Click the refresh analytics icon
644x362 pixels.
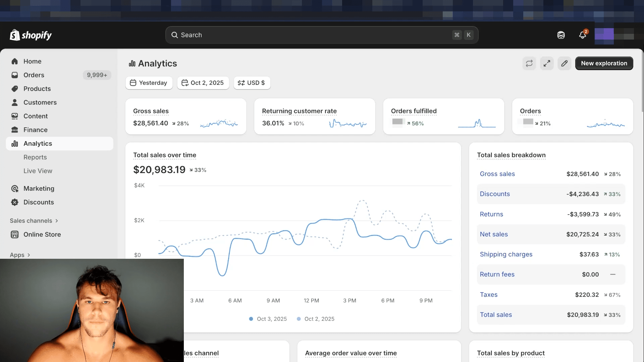coord(529,63)
